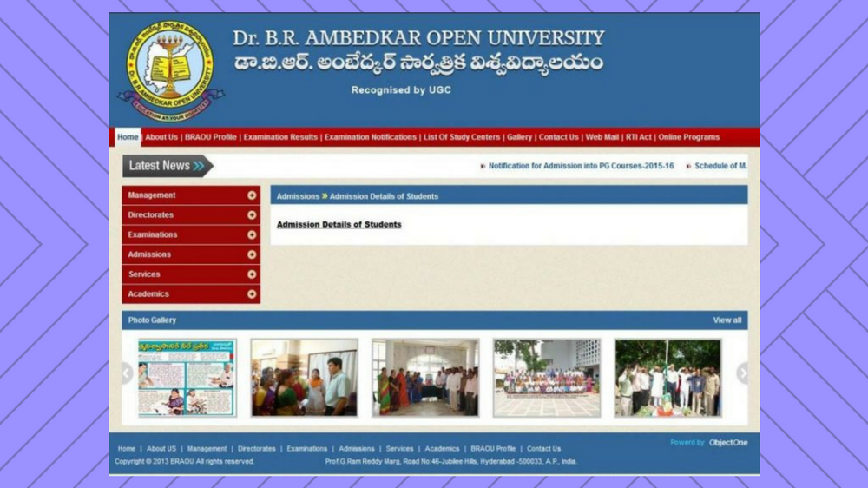Viewport: 868px width, 488px height.
Task: Click footer Examinations link
Action: 306,449
